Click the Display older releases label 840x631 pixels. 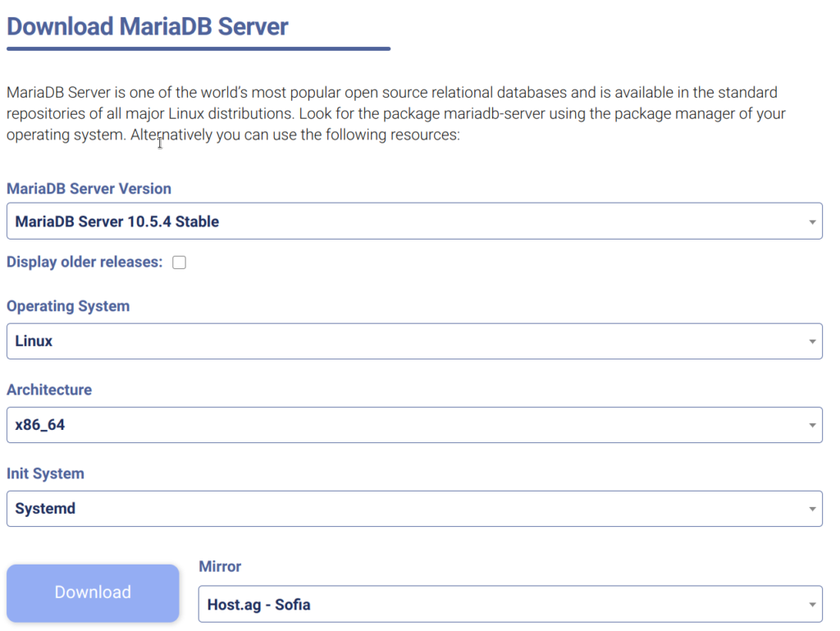click(x=84, y=262)
